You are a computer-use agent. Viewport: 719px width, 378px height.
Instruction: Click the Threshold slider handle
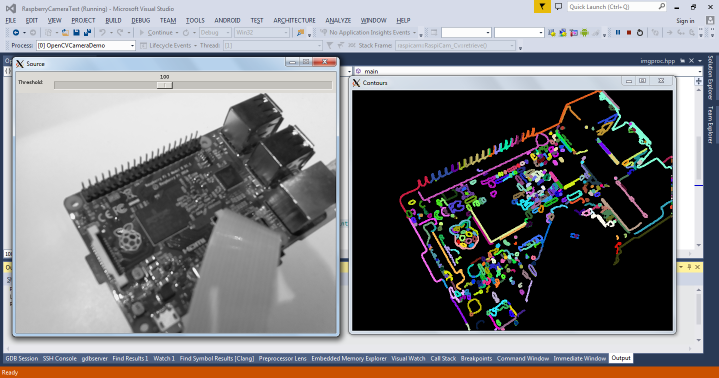pos(165,85)
